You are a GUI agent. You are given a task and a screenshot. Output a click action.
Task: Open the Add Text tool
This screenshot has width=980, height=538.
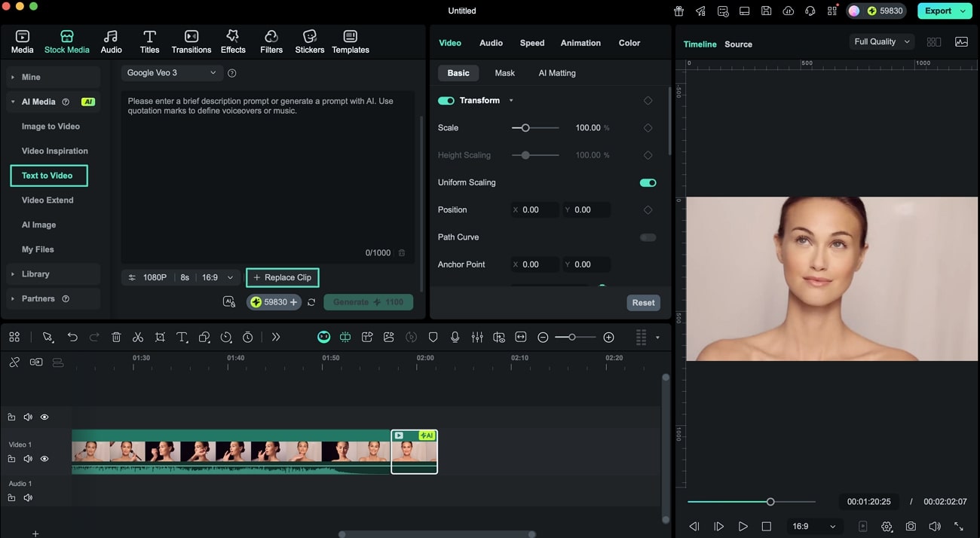click(182, 337)
